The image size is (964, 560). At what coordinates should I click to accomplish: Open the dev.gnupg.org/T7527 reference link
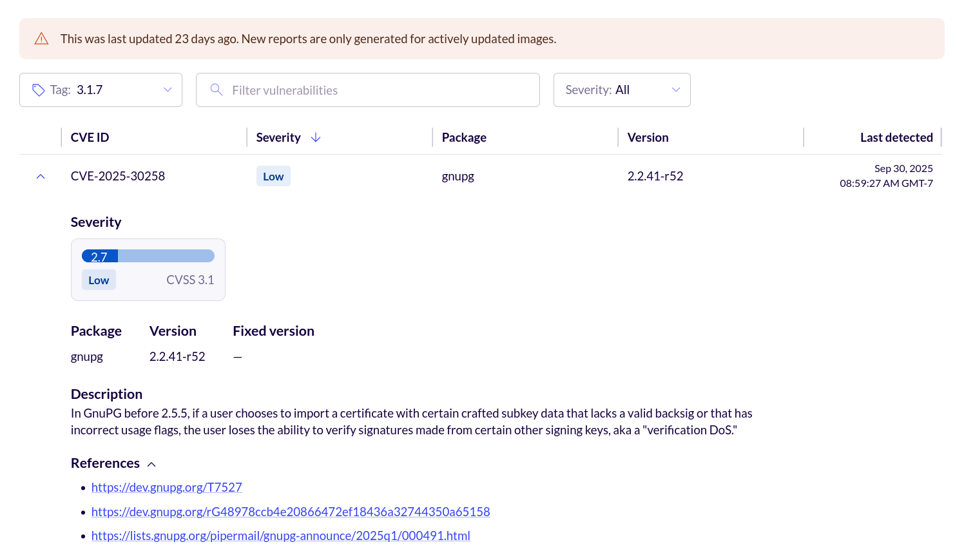(166, 487)
